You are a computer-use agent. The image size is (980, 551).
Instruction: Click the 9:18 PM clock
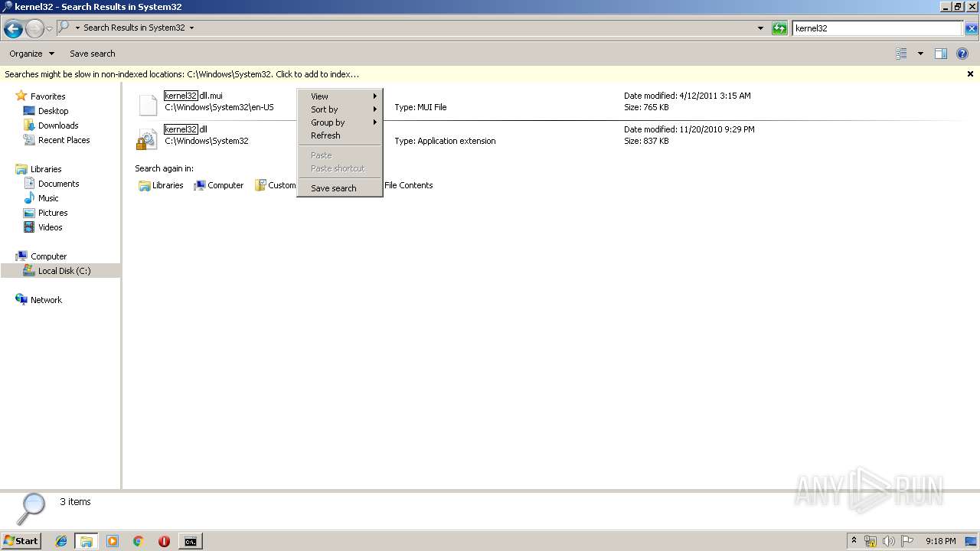click(x=940, y=541)
